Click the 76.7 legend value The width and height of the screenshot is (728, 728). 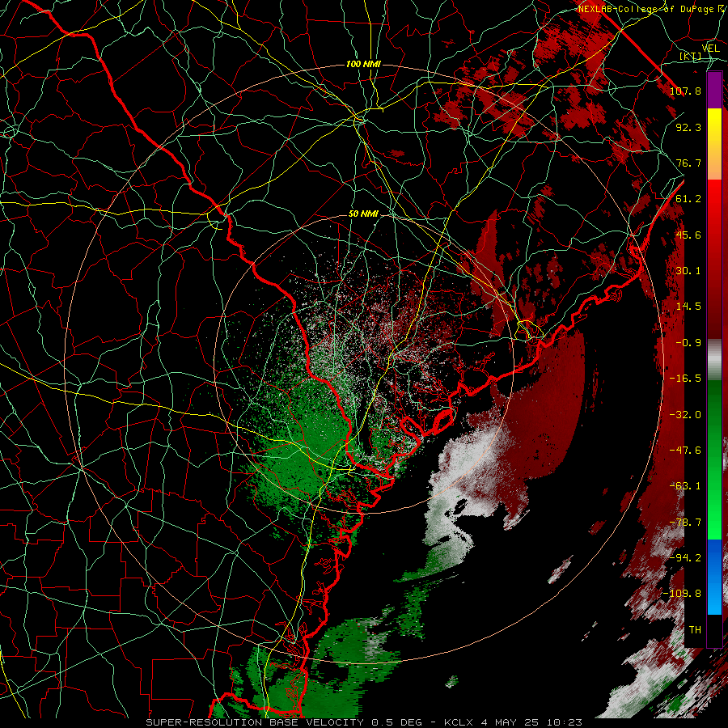click(688, 163)
